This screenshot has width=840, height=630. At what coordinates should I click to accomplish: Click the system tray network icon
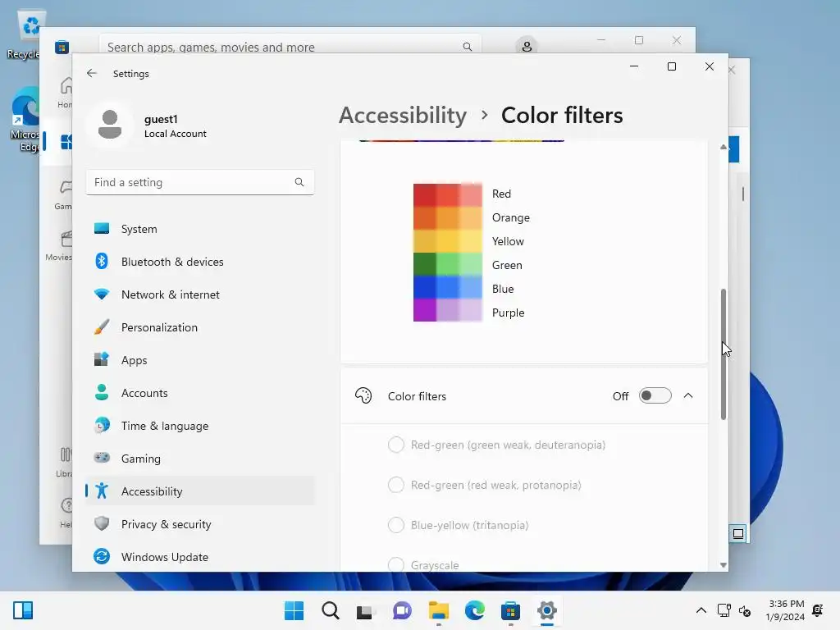point(724,610)
